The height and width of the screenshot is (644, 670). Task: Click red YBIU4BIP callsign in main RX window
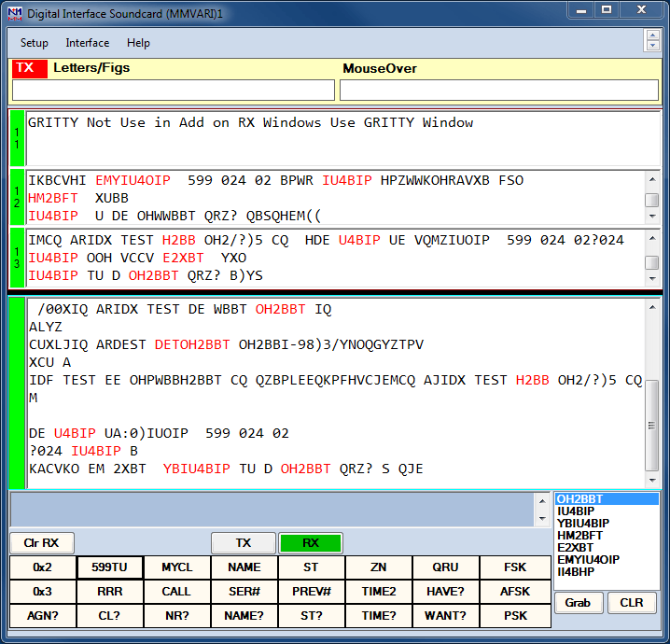coord(196,469)
